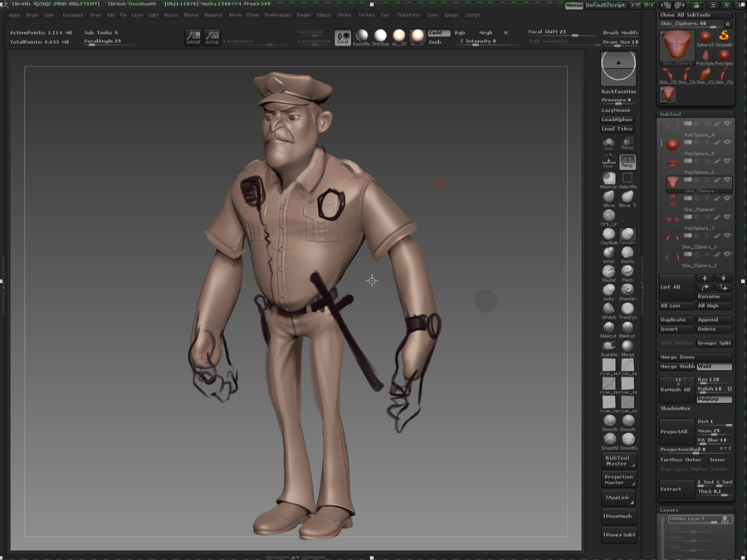747x560 pixels.
Task: Select the Standard brush
Action: (627, 290)
